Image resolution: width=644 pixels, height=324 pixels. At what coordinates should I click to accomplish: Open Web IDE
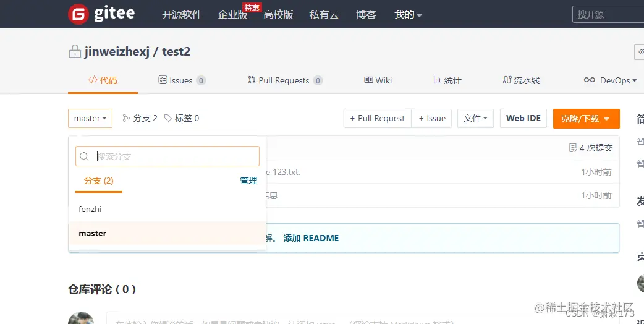[523, 118]
